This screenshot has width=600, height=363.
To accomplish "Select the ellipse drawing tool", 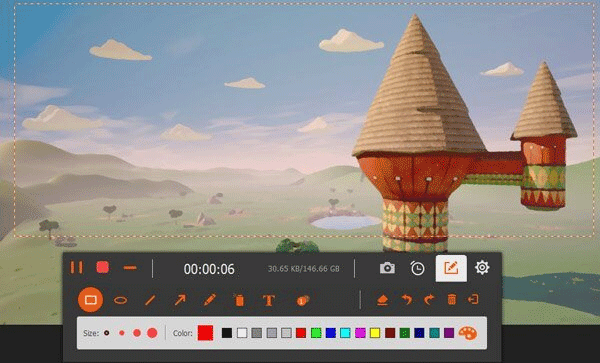I will point(121,300).
